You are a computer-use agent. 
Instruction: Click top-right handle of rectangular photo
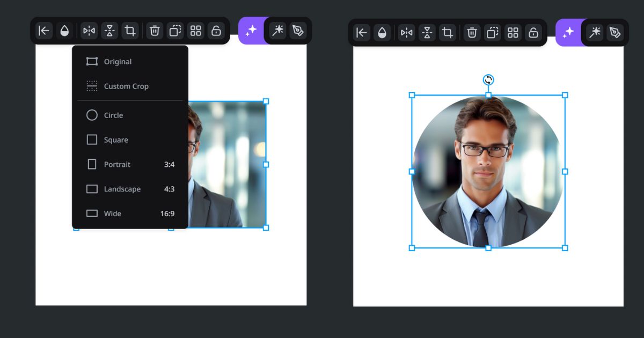coord(266,101)
